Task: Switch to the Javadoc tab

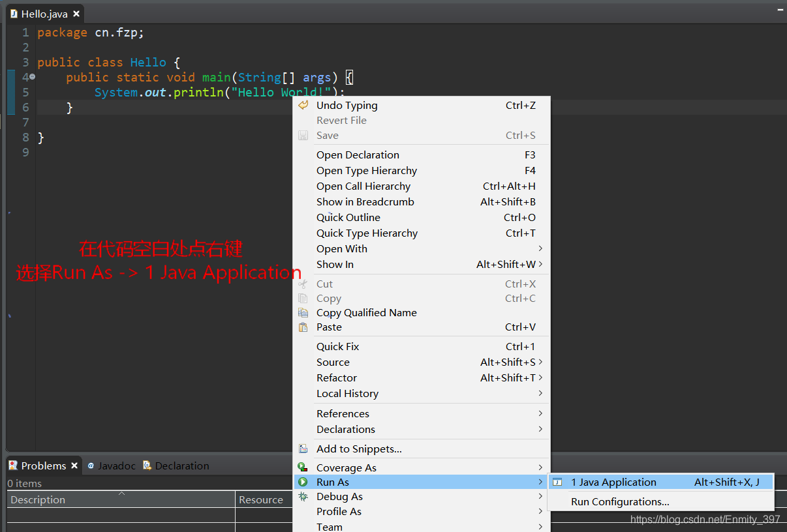Action: [116, 466]
